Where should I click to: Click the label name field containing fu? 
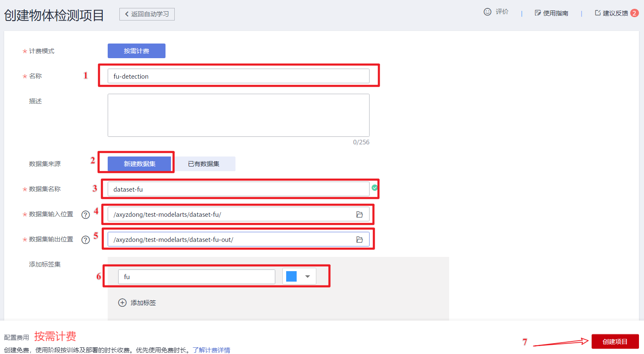196,277
